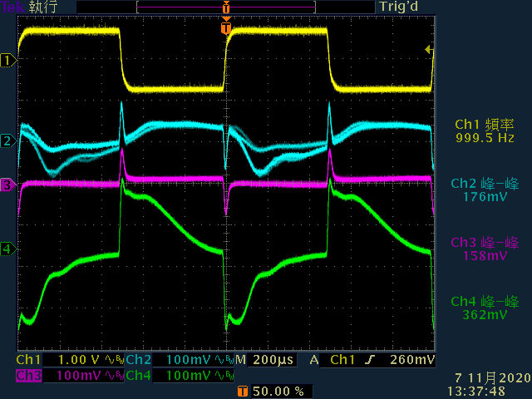Click the Ch4 362mV peak-to-peak measurement
Screen dimensions: 532x399
point(485,314)
